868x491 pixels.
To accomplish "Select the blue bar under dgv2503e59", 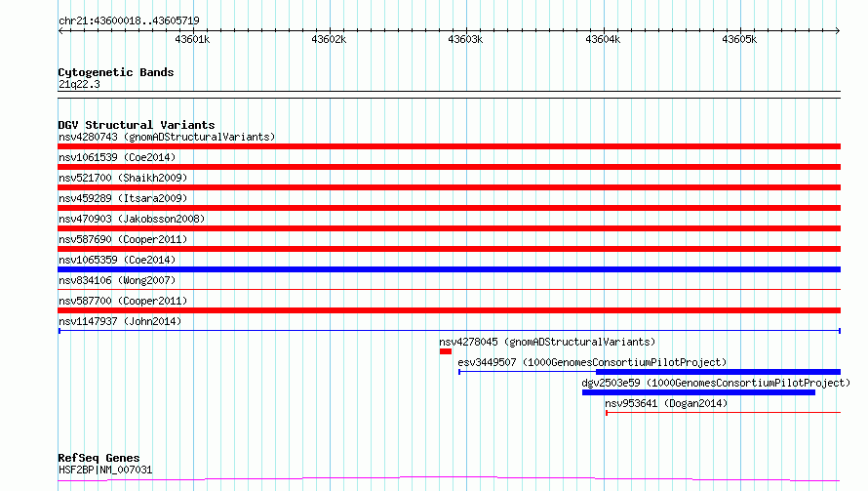I will (x=698, y=392).
